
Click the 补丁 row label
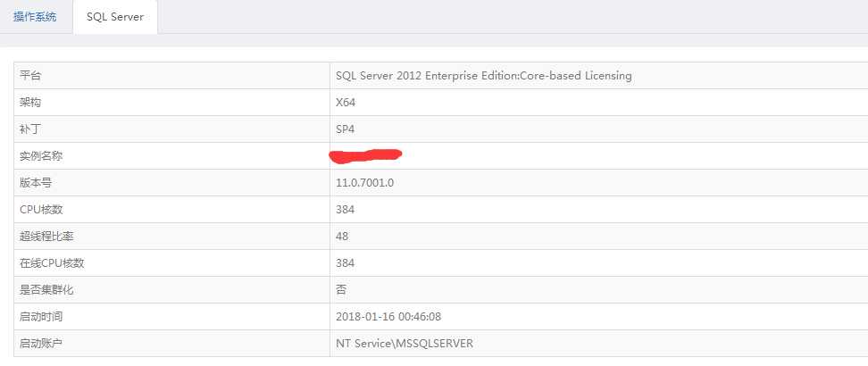[x=30, y=129]
